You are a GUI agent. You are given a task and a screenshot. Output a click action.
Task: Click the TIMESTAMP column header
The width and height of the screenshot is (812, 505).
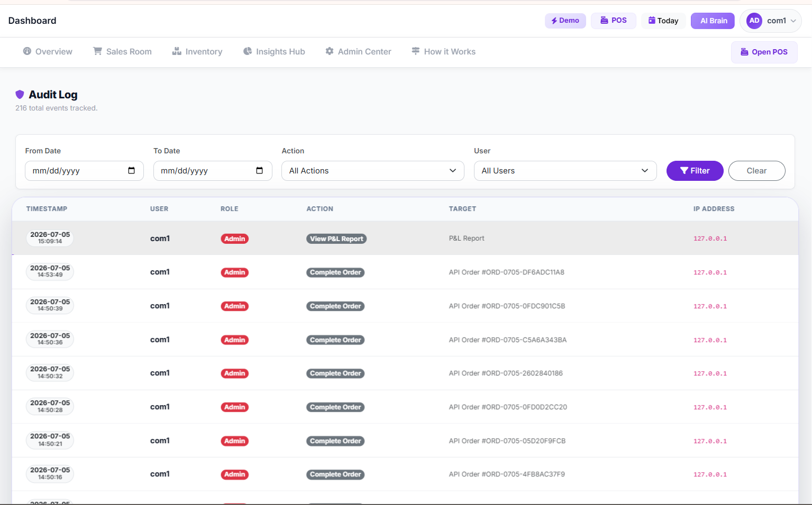47,209
